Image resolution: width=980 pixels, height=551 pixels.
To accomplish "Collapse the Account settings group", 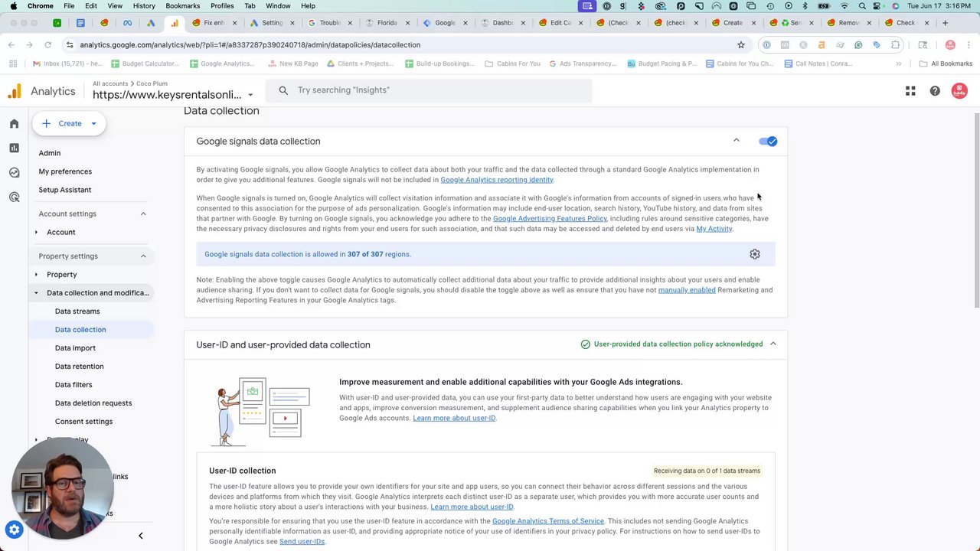I will click(x=143, y=214).
